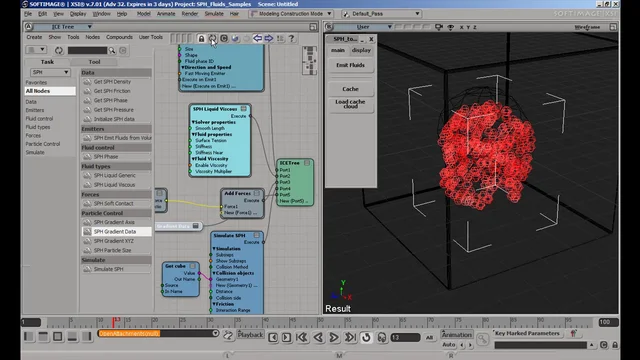Screen dimensions: 640x360
Task: Click the Cache button
Action: click(x=351, y=89)
